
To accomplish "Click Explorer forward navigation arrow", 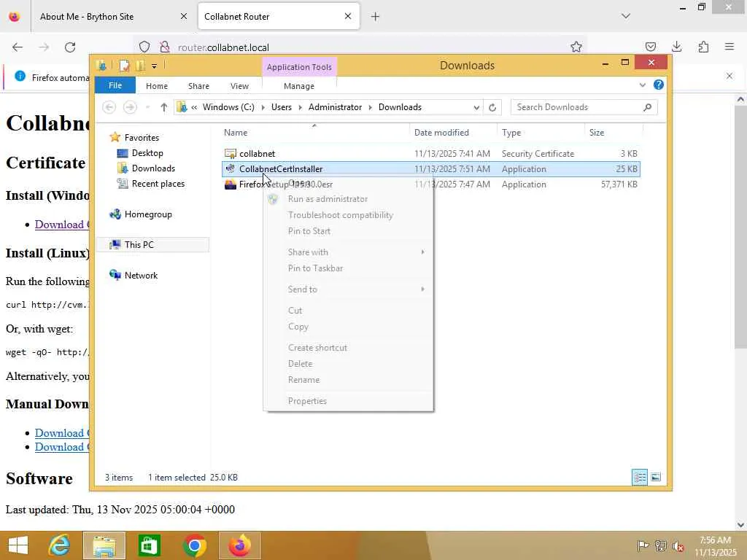I will point(130,107).
